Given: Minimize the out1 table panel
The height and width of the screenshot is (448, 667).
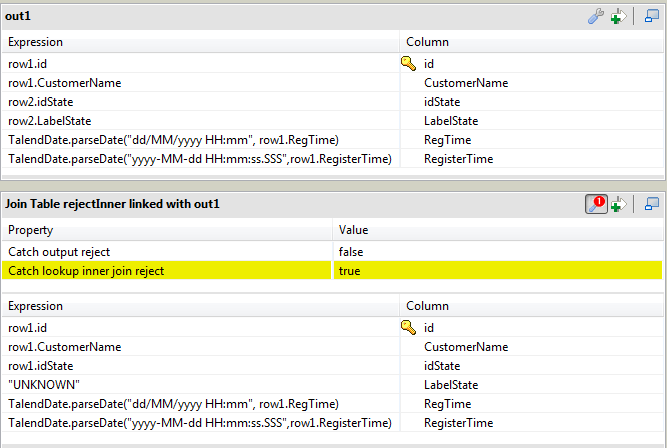Looking at the screenshot, I should (x=652, y=17).
